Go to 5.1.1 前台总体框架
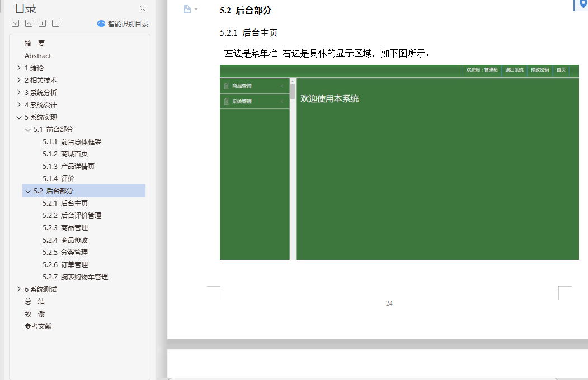Image resolution: width=588 pixels, height=380 pixels. point(72,142)
